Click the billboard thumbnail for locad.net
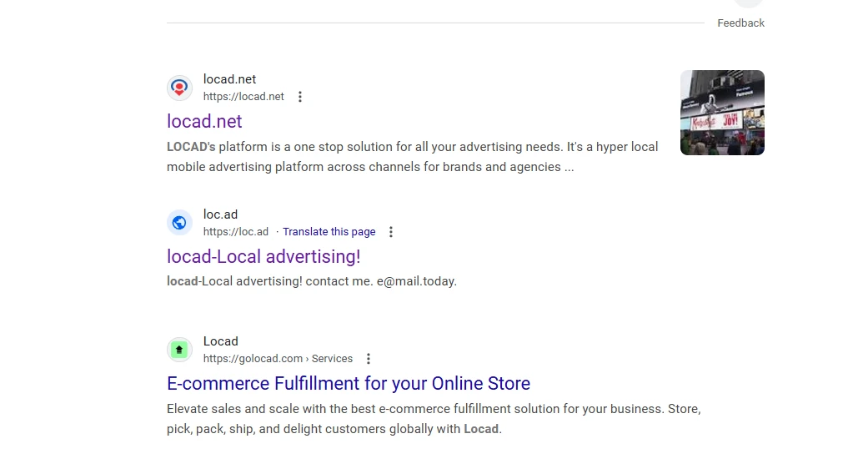The image size is (868, 464). [x=722, y=113]
